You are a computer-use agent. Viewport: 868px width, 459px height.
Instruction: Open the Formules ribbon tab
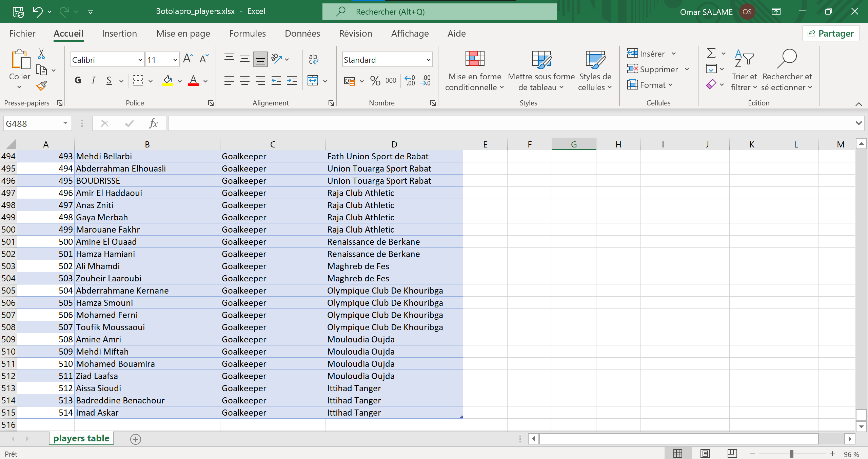[x=247, y=33]
